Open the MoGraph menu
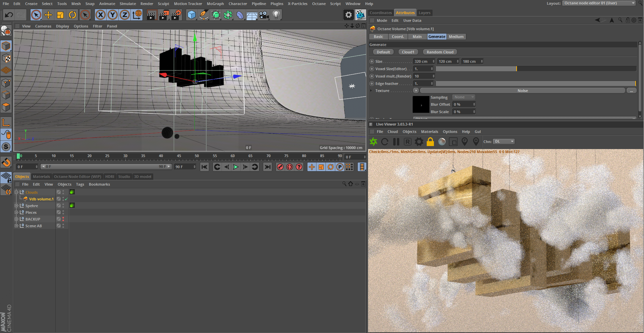Viewport: 644px width, 333px height. coord(215,4)
